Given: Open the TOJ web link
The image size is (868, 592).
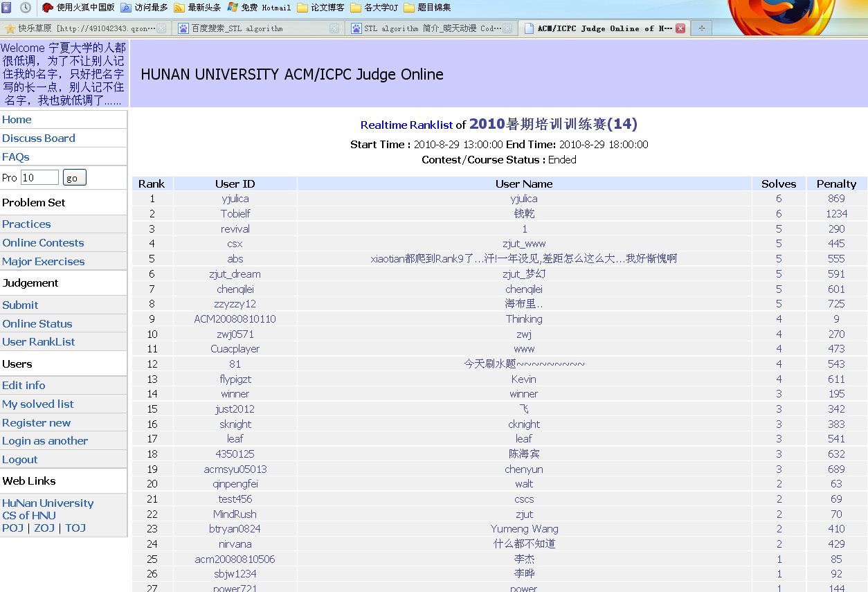Looking at the screenshot, I should tap(76, 528).
